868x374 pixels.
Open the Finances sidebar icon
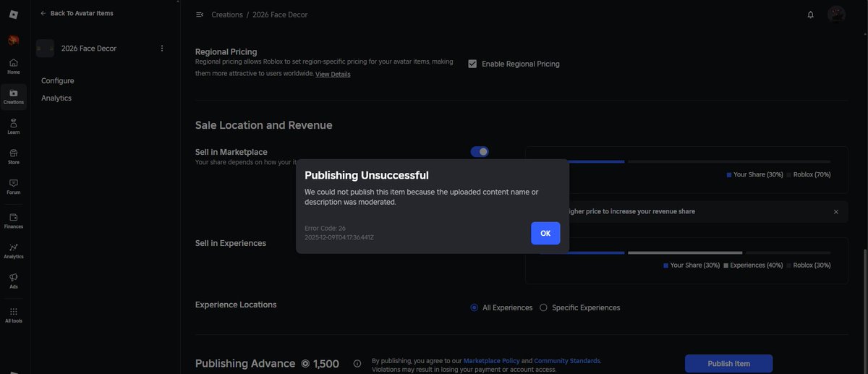(x=14, y=221)
